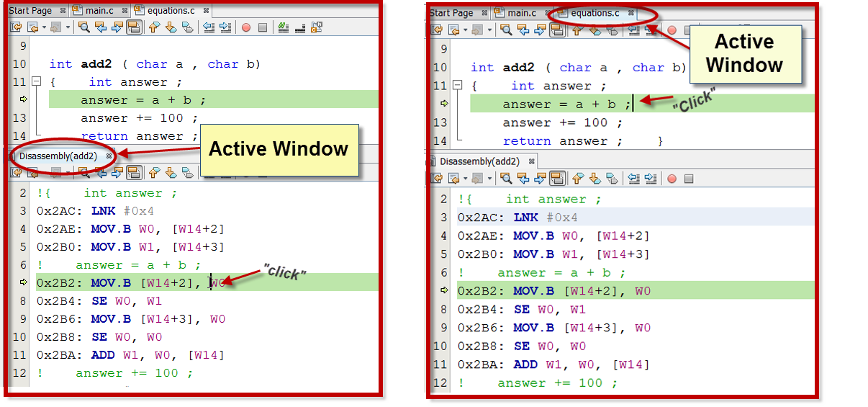Click Last Edit icon in left screenshot source toolbar
This screenshot has height=407, width=868.
(16, 27)
